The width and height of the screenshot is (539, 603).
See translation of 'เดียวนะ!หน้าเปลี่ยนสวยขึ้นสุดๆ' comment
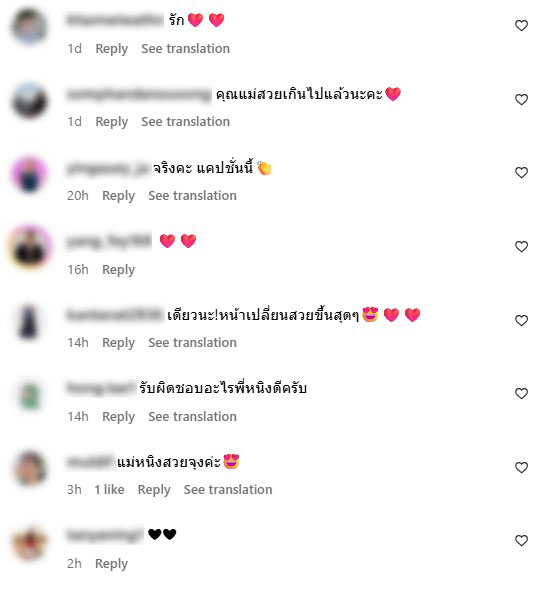193,343
